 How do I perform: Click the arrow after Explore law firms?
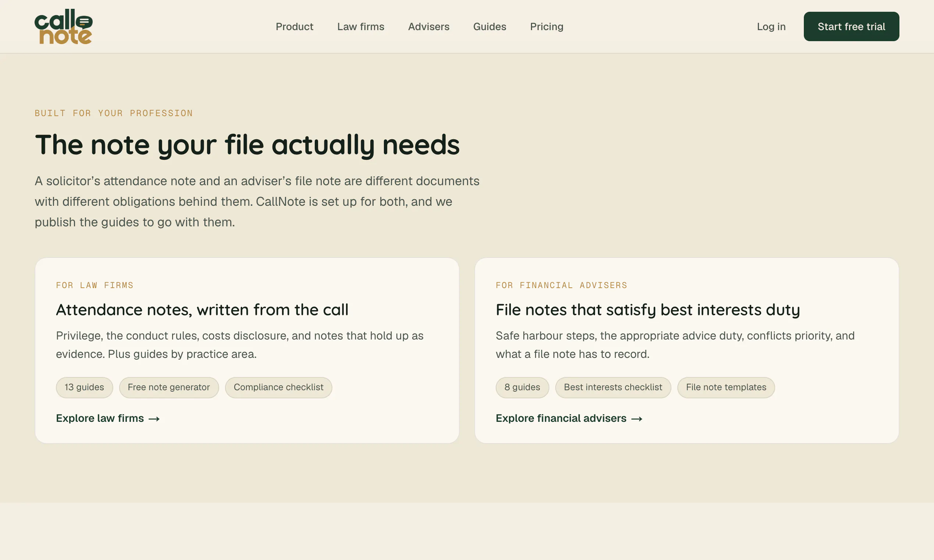point(154,419)
